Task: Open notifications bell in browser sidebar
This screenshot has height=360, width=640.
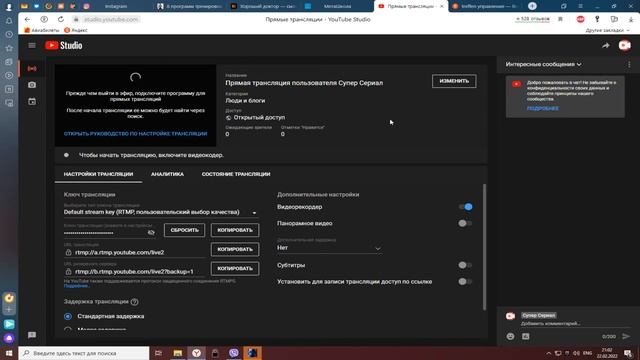Action: point(9,21)
